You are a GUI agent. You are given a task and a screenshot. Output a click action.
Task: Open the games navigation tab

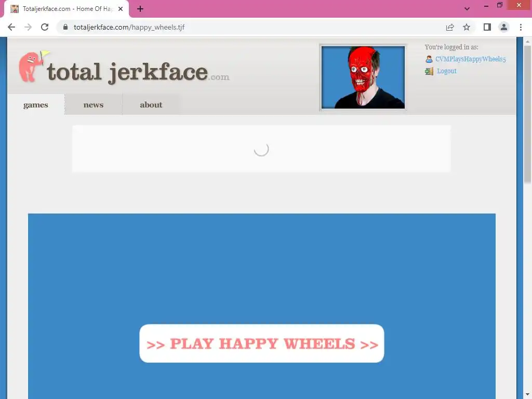pyautogui.click(x=36, y=105)
